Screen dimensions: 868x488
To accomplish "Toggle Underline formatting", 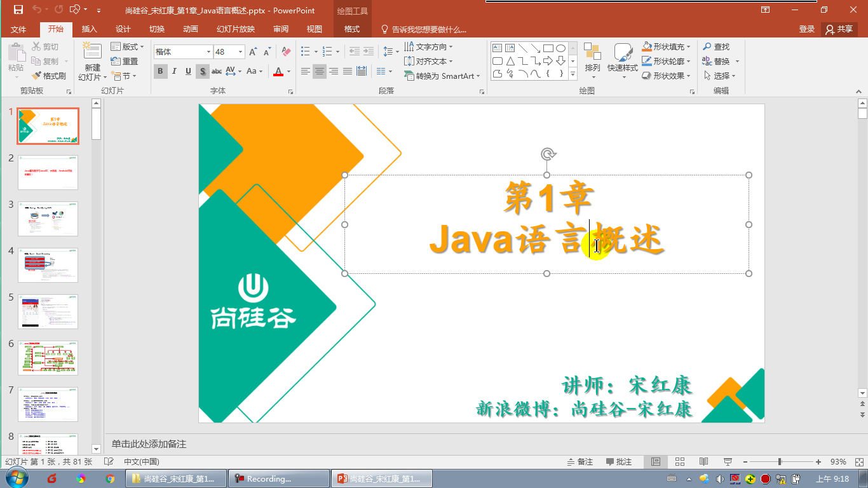I will pyautogui.click(x=188, y=71).
